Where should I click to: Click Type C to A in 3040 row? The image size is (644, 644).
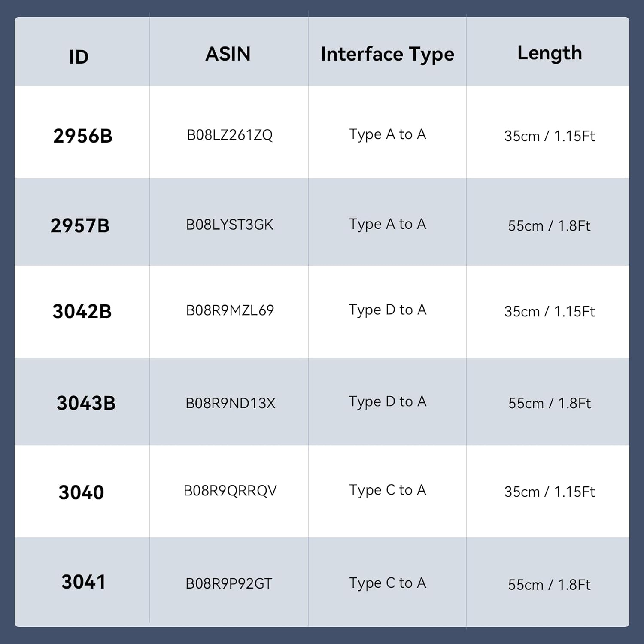(x=387, y=490)
